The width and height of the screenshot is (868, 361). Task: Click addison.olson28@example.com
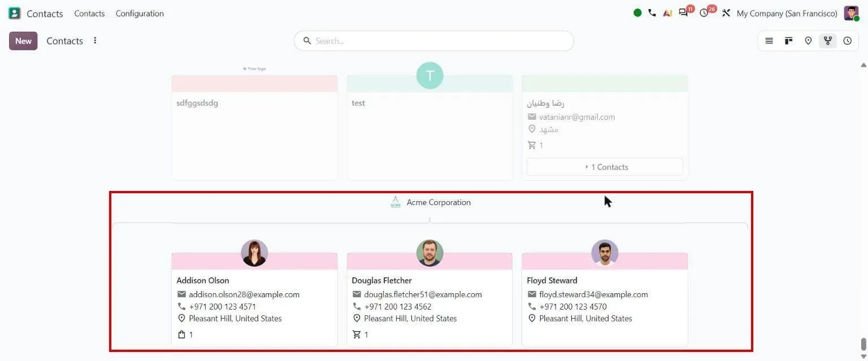[x=244, y=294]
